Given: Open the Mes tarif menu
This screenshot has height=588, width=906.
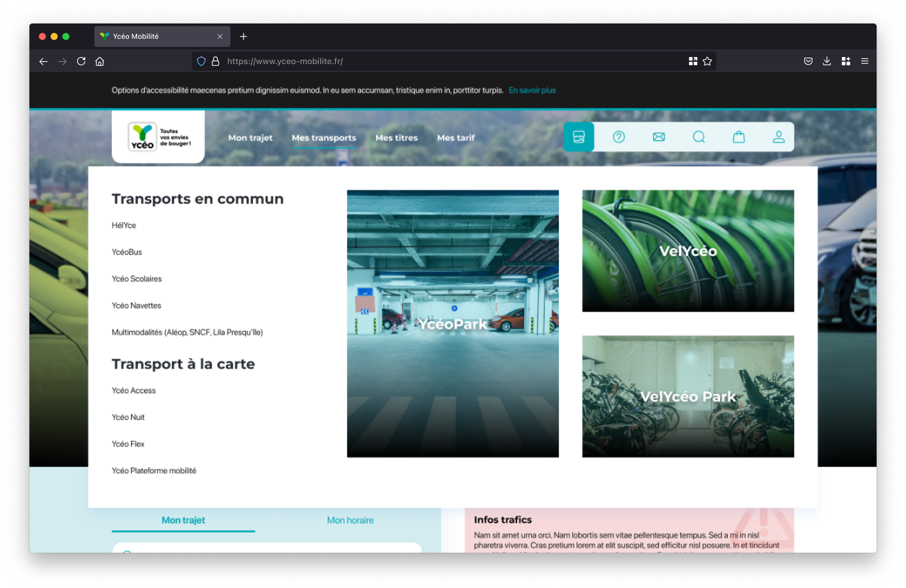Looking at the screenshot, I should pos(456,138).
